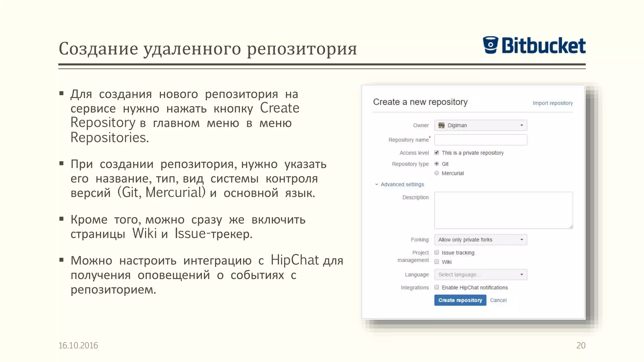
Task: Focus the Repository name input field
Action: [x=480, y=140]
